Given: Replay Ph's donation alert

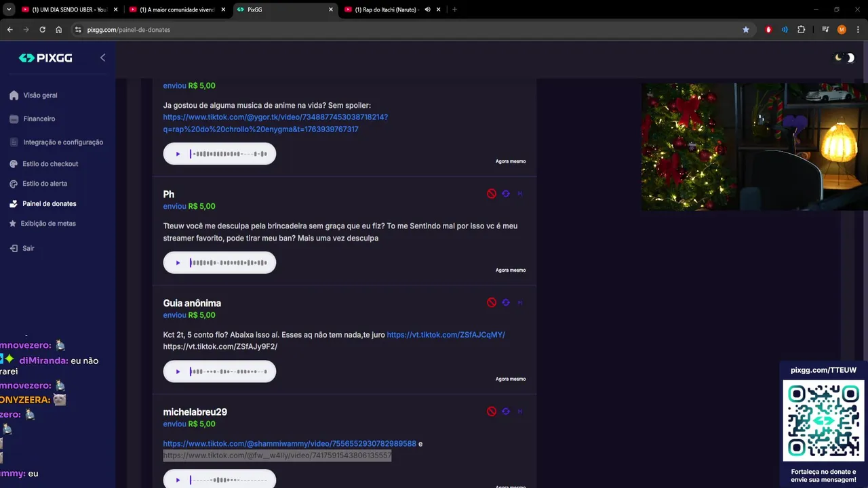Looking at the screenshot, I should (505, 194).
